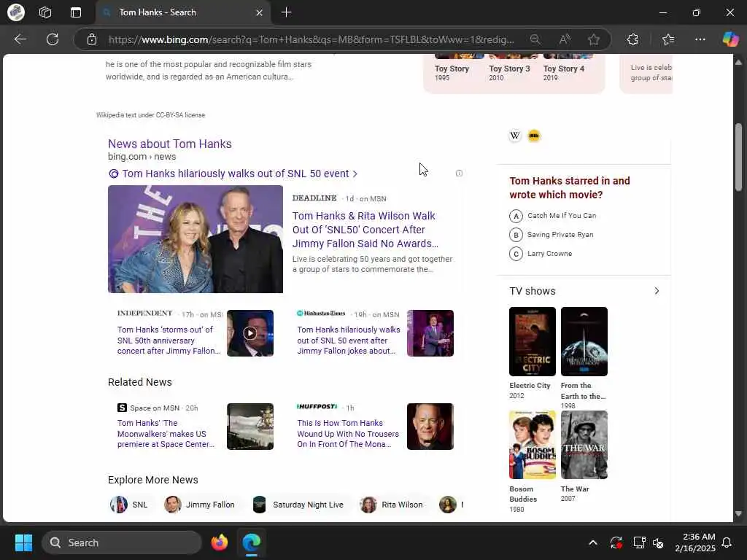Viewport: 747px width, 560px height.
Task: Click the Edge taskbar icon
Action: 252,542
